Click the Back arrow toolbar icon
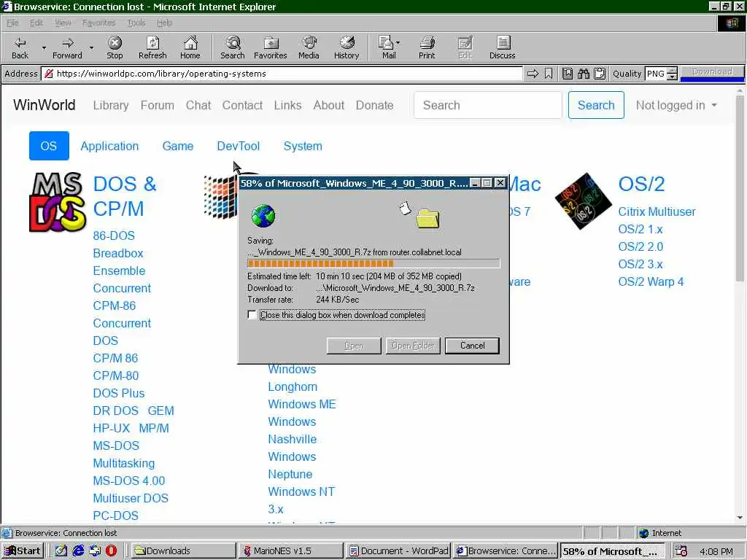This screenshot has height=560, width=747. 20,43
